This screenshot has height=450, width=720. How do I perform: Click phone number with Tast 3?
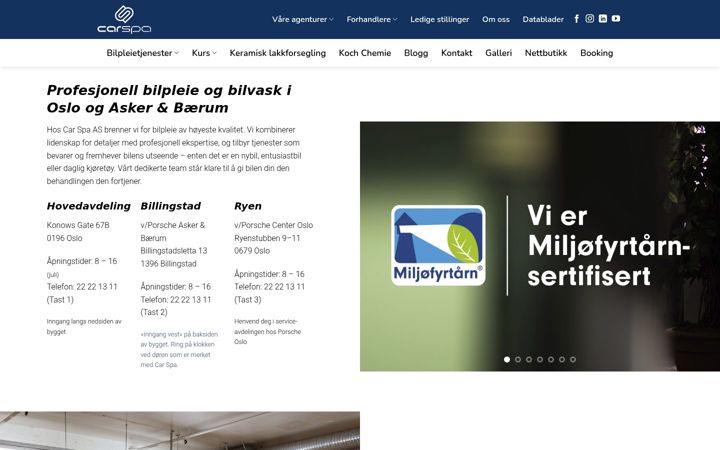(x=269, y=293)
